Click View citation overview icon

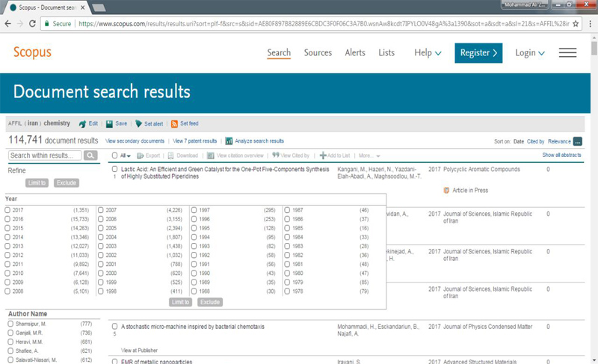click(x=211, y=155)
